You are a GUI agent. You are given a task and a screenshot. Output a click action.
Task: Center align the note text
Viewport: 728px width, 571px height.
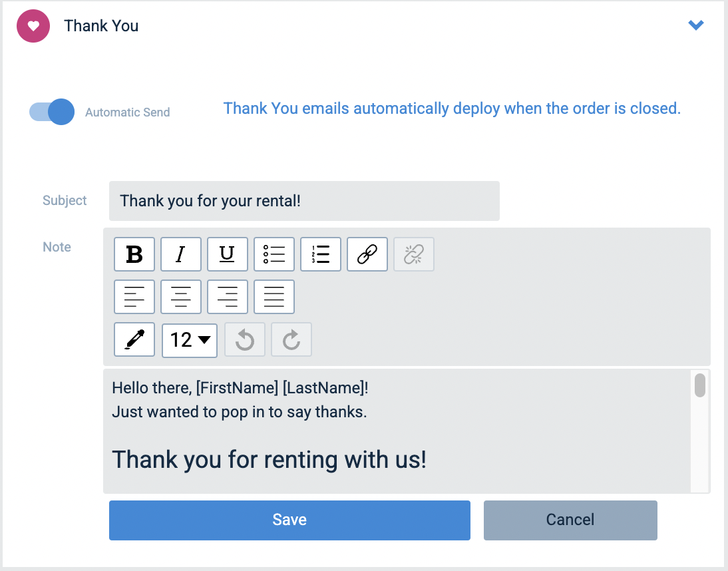[181, 297]
